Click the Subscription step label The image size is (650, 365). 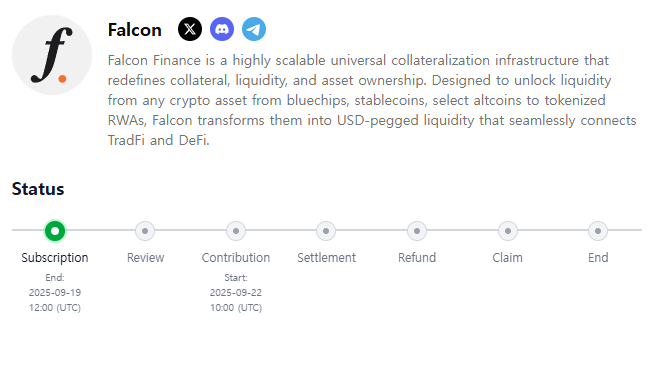55,258
